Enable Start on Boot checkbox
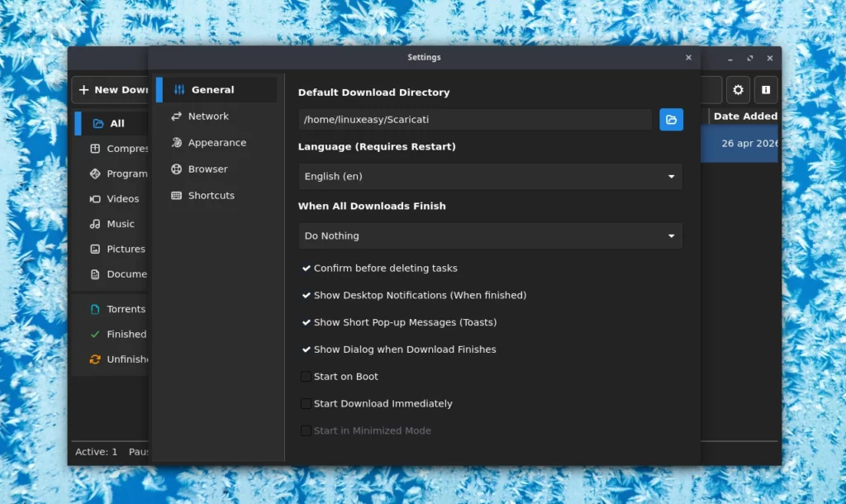The image size is (846, 504). coord(307,377)
